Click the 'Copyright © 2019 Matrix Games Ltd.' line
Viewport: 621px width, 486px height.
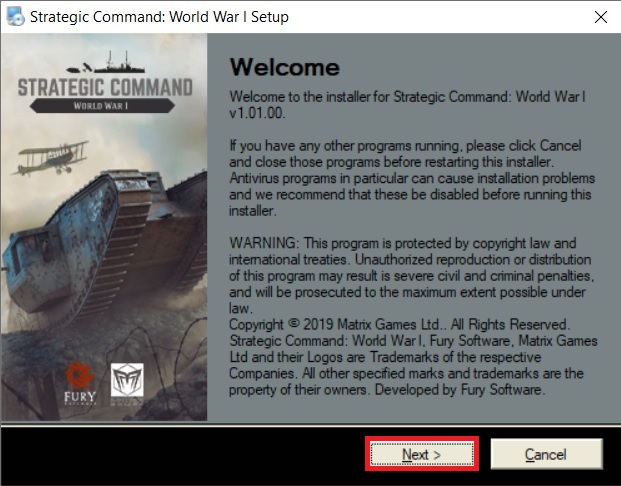pyautogui.click(x=399, y=324)
